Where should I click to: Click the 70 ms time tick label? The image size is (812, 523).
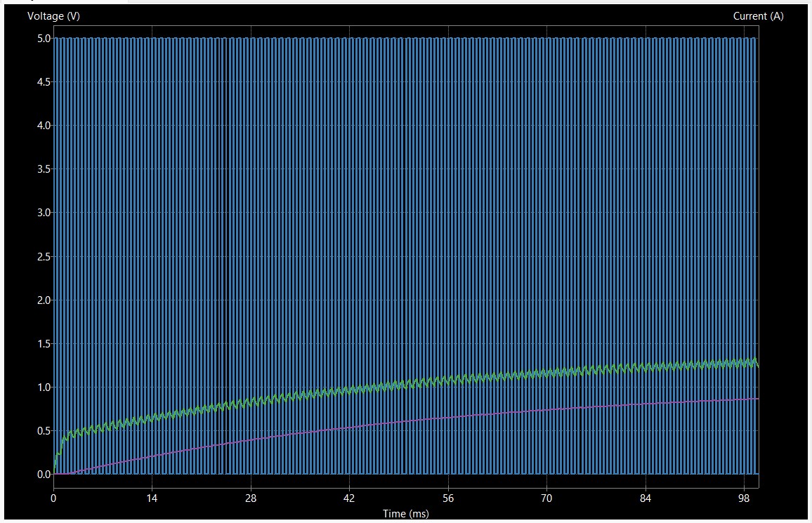(546, 498)
